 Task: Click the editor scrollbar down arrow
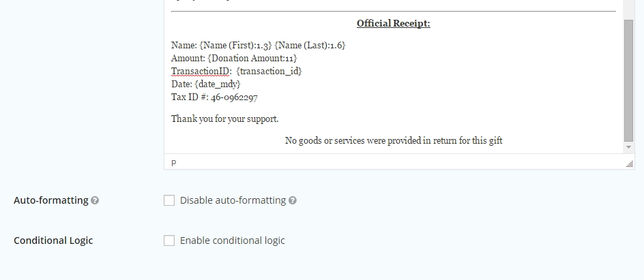(x=628, y=147)
